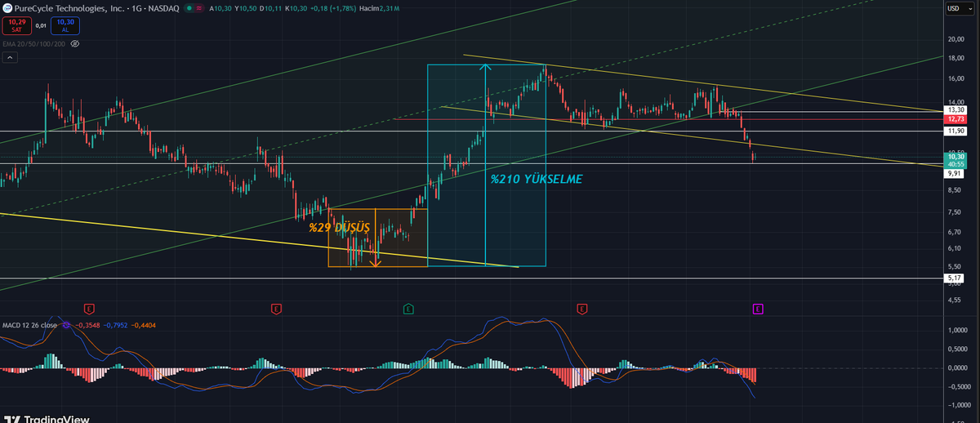The image size is (980, 423).
Task: Select the EMA 20/50/100/200 indicator legend
Action: click(x=33, y=42)
